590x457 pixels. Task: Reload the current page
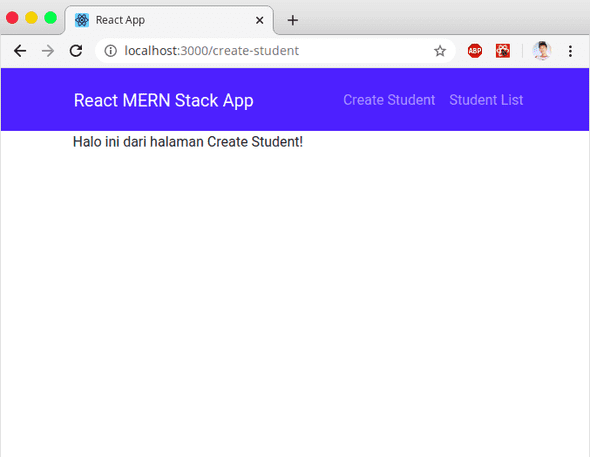pos(76,50)
